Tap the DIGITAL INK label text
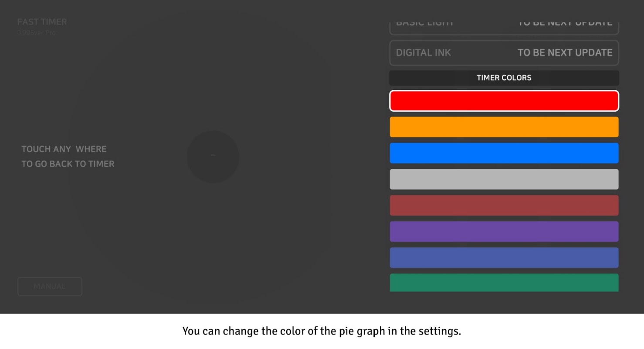Screen dimensions: 644x349 [x=423, y=53]
